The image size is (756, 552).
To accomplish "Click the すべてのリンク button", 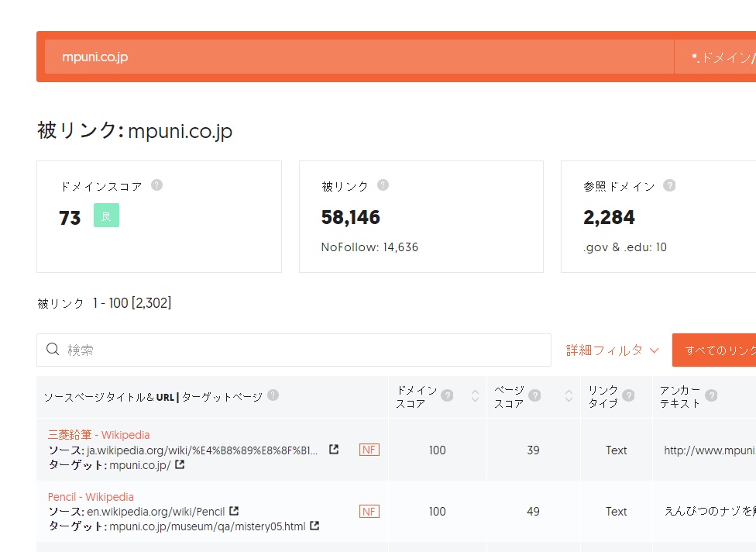I will (x=714, y=350).
